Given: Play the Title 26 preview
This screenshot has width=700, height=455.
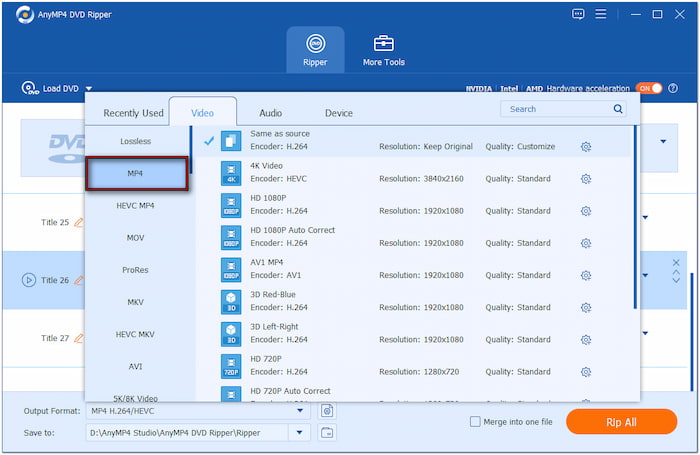Looking at the screenshot, I should point(29,280).
